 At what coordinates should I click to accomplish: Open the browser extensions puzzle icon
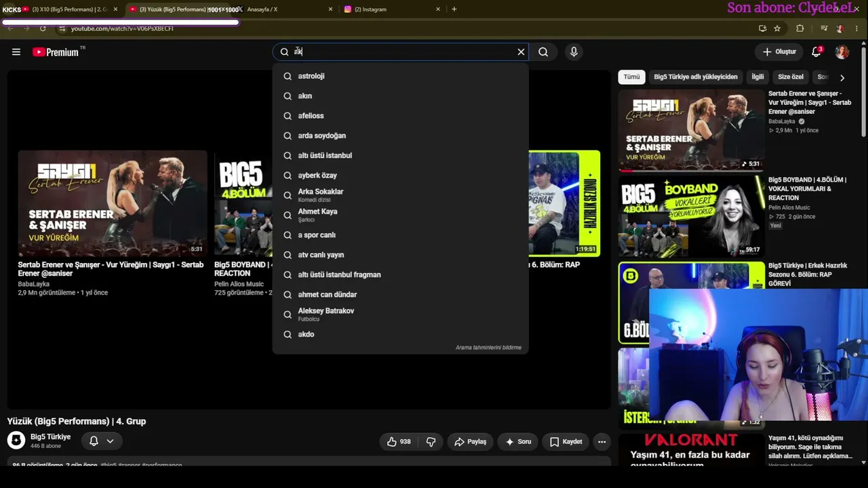click(x=800, y=28)
